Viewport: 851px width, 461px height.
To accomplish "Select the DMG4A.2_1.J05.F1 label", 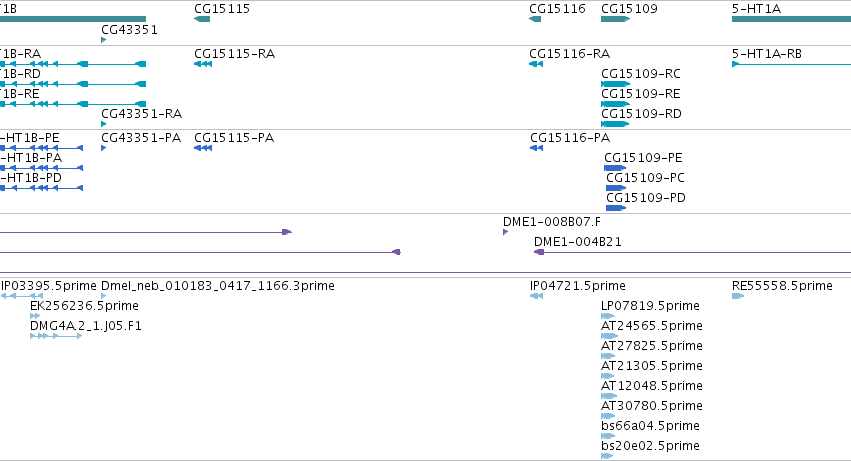I will (86, 326).
